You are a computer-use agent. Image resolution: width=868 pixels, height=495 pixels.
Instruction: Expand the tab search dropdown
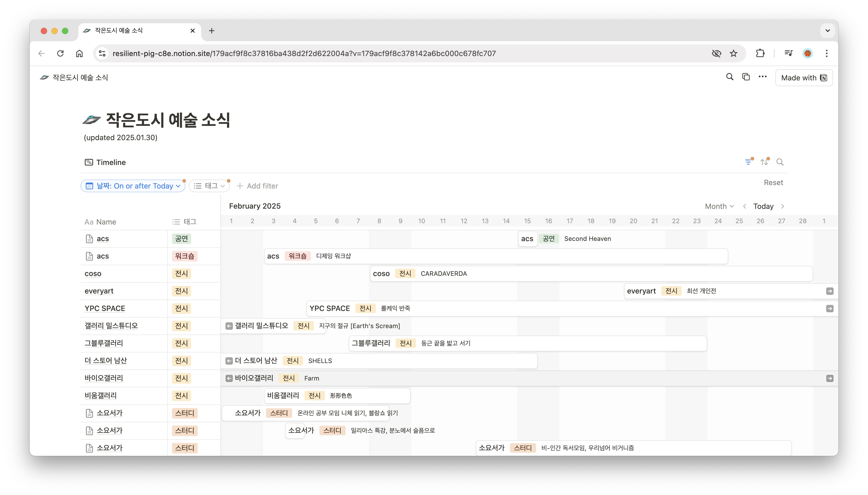tap(828, 31)
